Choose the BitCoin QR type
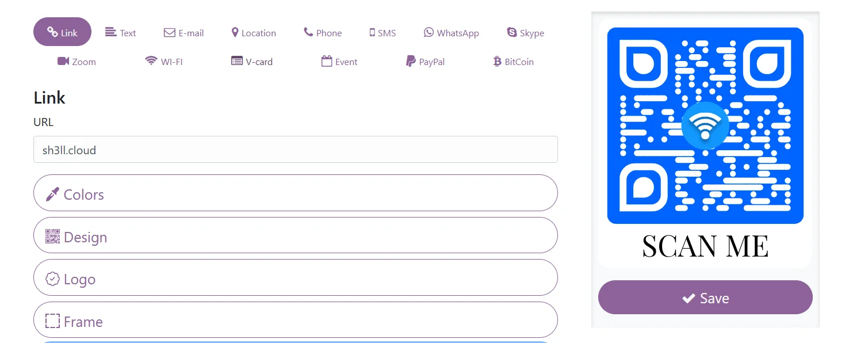The height and width of the screenshot is (343, 868). click(513, 62)
